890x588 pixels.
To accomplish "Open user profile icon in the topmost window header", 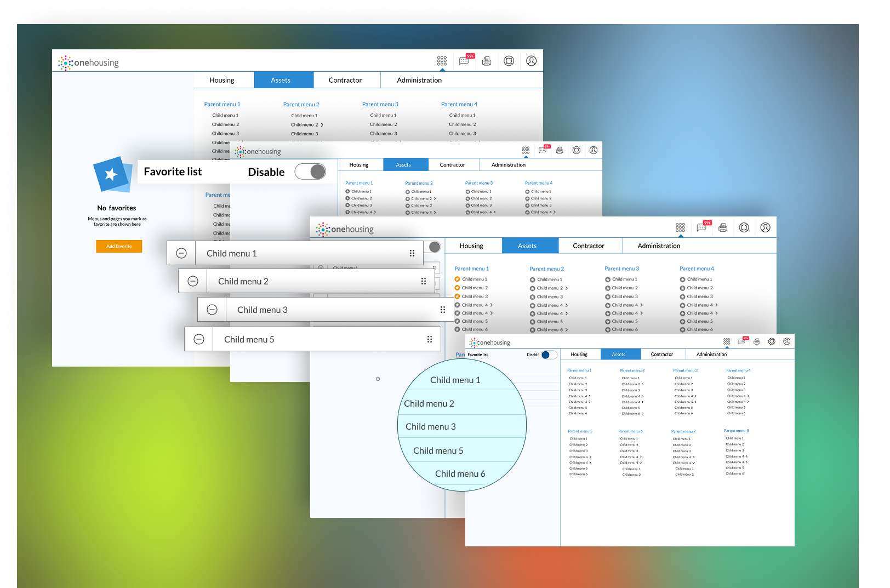I will [531, 61].
